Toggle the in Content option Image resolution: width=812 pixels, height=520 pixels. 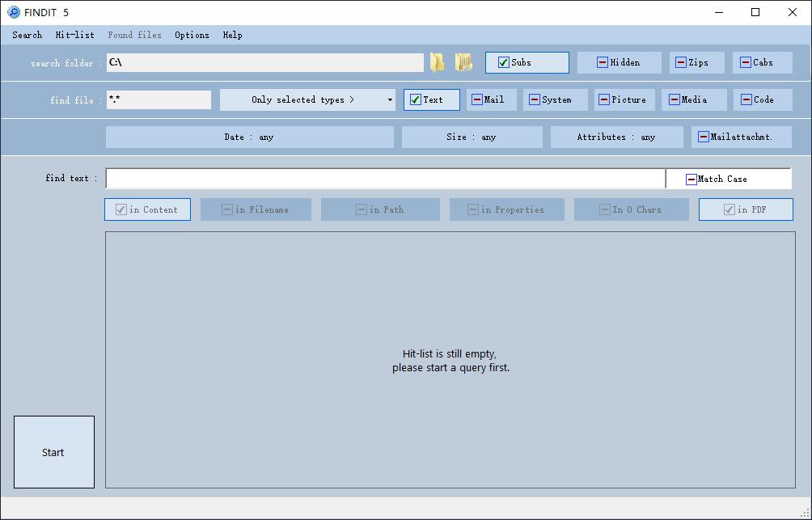(147, 209)
